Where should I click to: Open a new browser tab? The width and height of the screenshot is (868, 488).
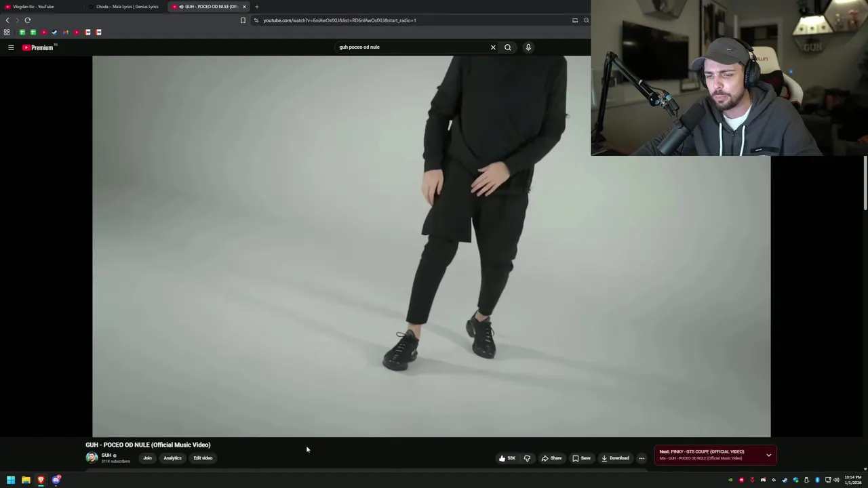click(256, 7)
